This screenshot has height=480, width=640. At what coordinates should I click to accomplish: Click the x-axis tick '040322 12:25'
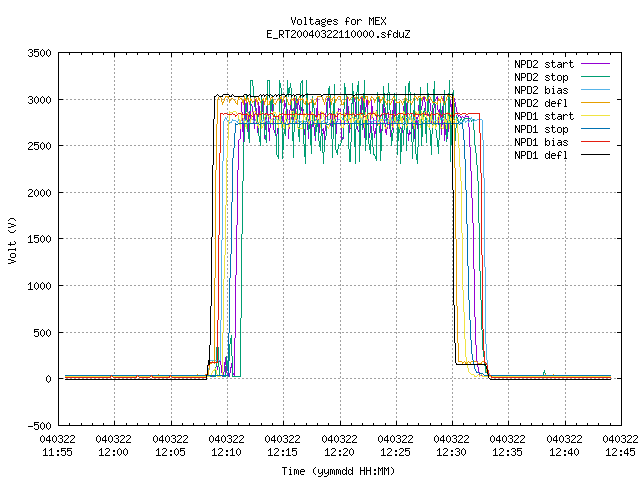[396, 446]
